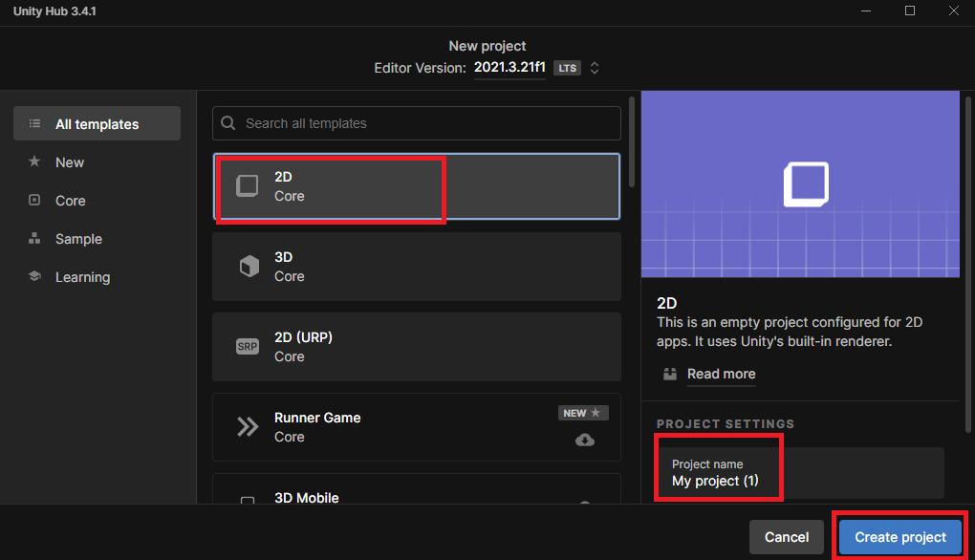This screenshot has width=975, height=560.
Task: Click the LTS badge beside the editor version
Action: point(567,69)
